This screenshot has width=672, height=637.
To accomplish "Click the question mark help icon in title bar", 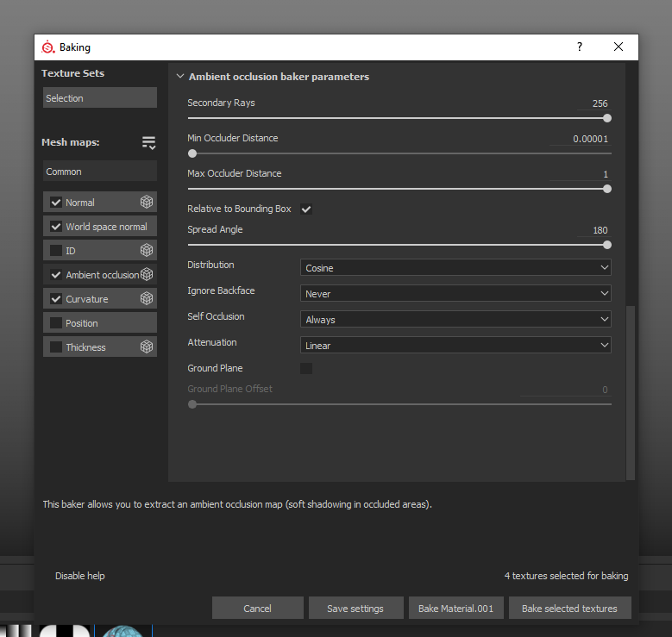I will click(x=580, y=47).
